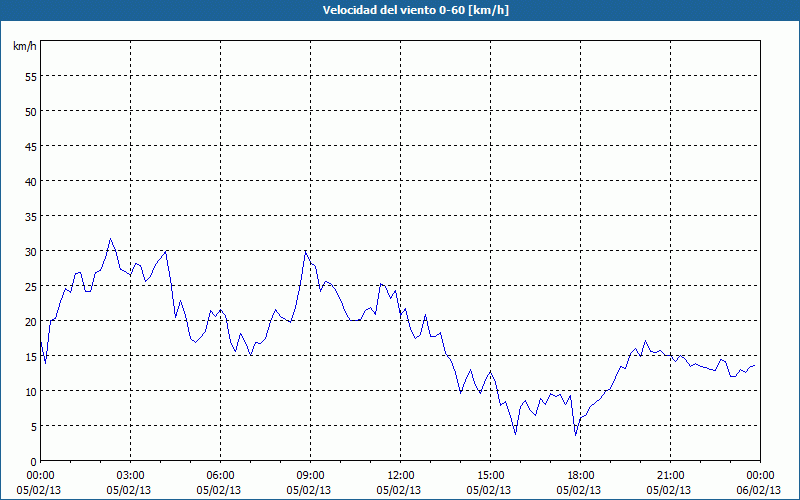The width and height of the screenshot is (800, 500).
Task: Click the 0 value on the y-axis
Action: click(x=34, y=462)
